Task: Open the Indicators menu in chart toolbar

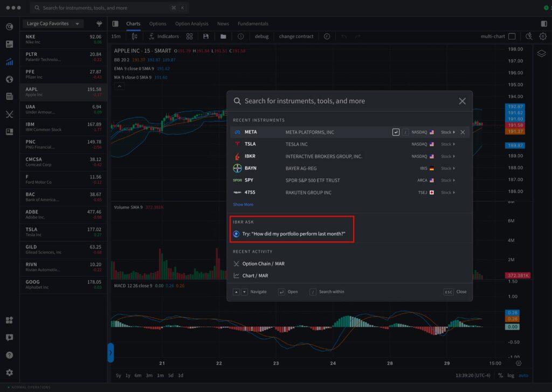Action: click(x=163, y=37)
